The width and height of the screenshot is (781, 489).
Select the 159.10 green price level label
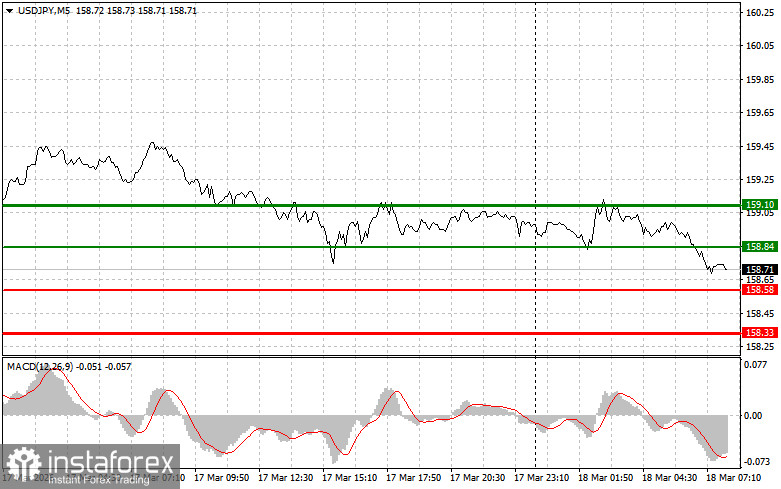[760, 205]
